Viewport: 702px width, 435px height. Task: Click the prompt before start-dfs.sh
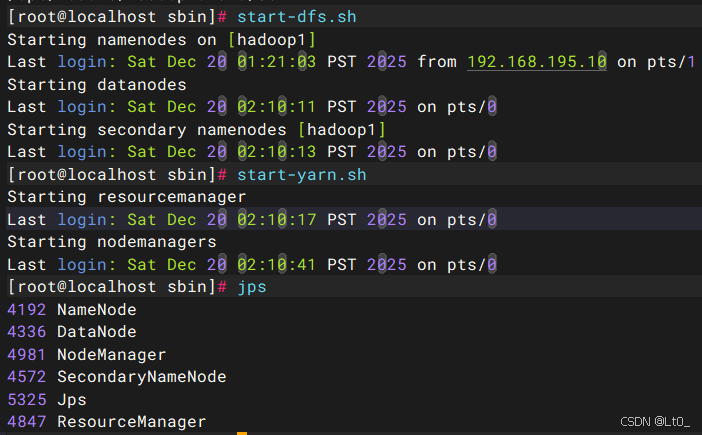[117, 17]
